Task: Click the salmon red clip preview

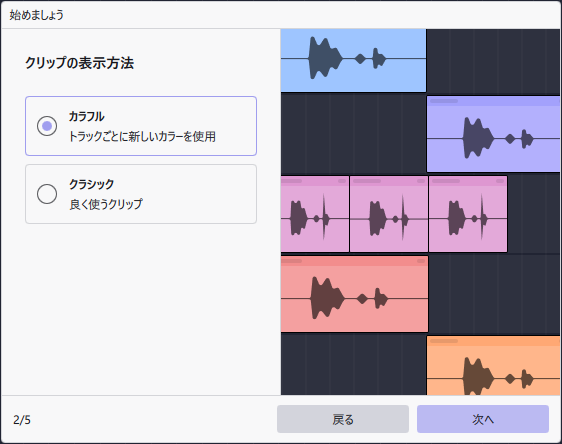Action: click(354, 294)
